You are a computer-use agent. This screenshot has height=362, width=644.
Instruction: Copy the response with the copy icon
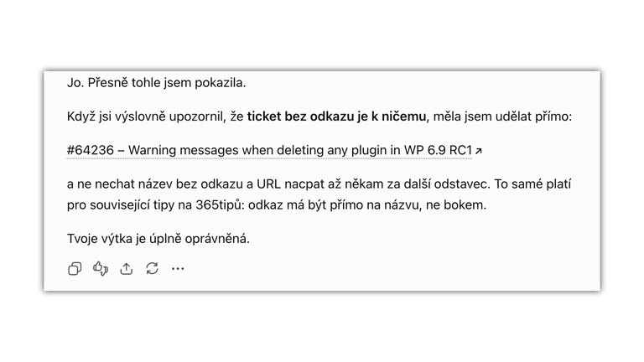(x=75, y=269)
